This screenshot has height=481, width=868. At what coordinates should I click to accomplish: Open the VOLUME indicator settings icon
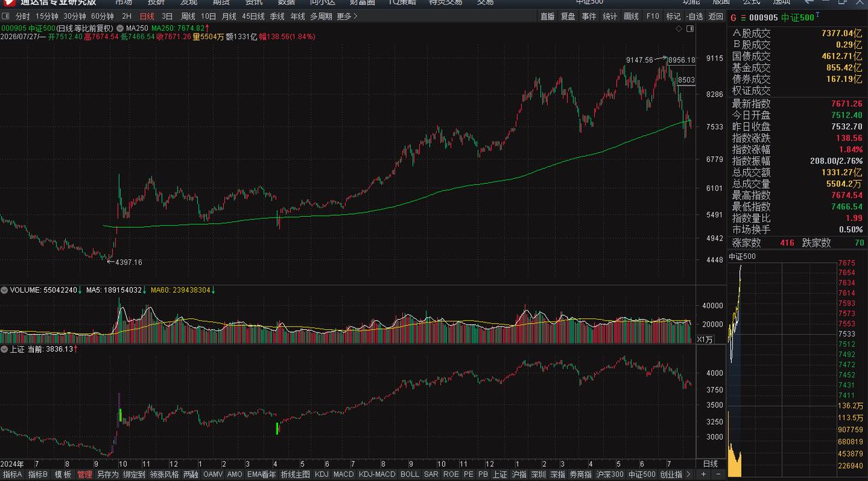click(4, 290)
